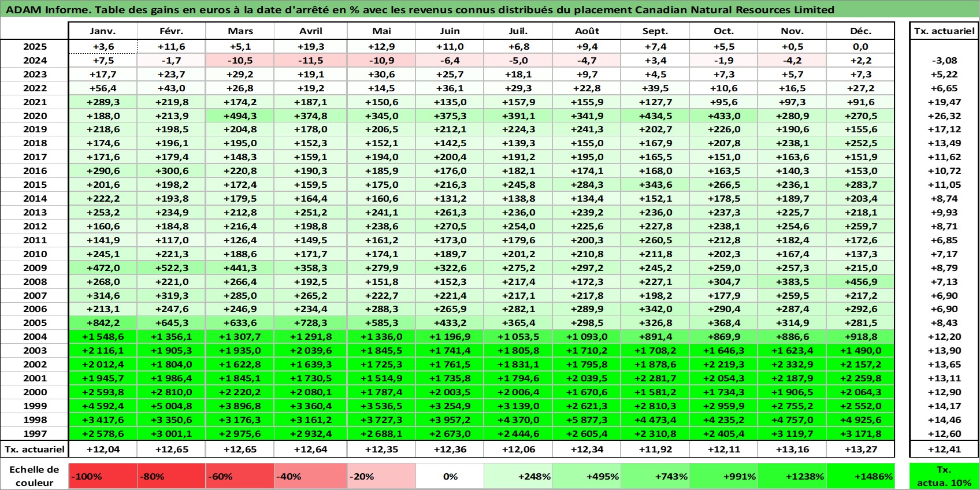Select the +13,16 November actuarial rate
This screenshot has width=980, height=490.
792,449
